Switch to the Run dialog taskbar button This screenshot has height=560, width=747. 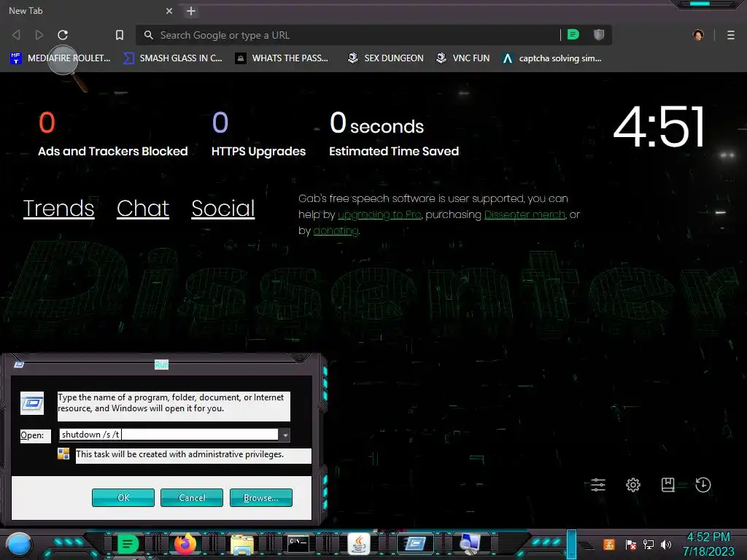415,543
